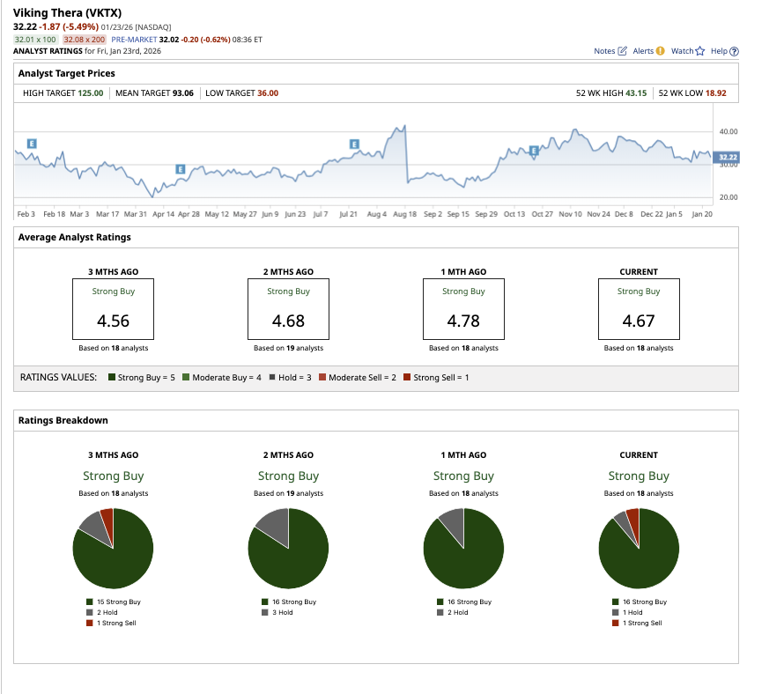Click the current price 32.22 chart label
This screenshot has height=694, width=784.
point(726,157)
